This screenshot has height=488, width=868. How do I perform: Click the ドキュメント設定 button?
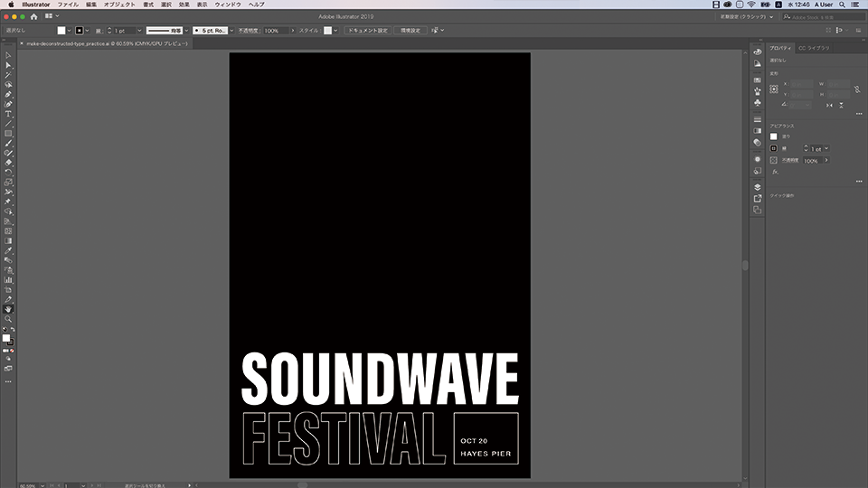[368, 31]
